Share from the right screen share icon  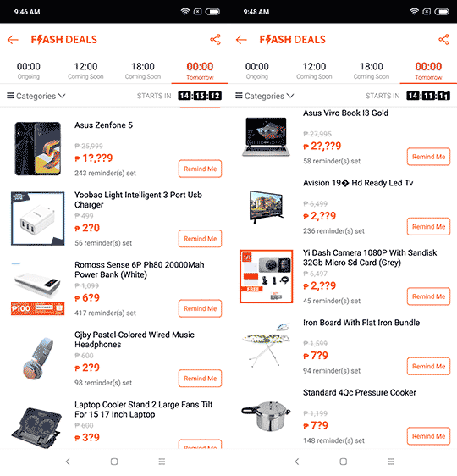[x=443, y=40]
